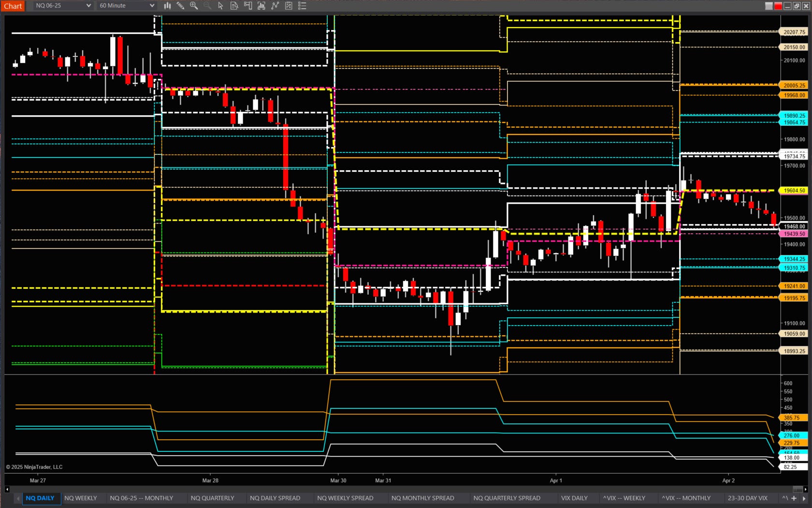Click the orange 19241.00 price marker
Screen dimensions: 812x508
point(794,286)
